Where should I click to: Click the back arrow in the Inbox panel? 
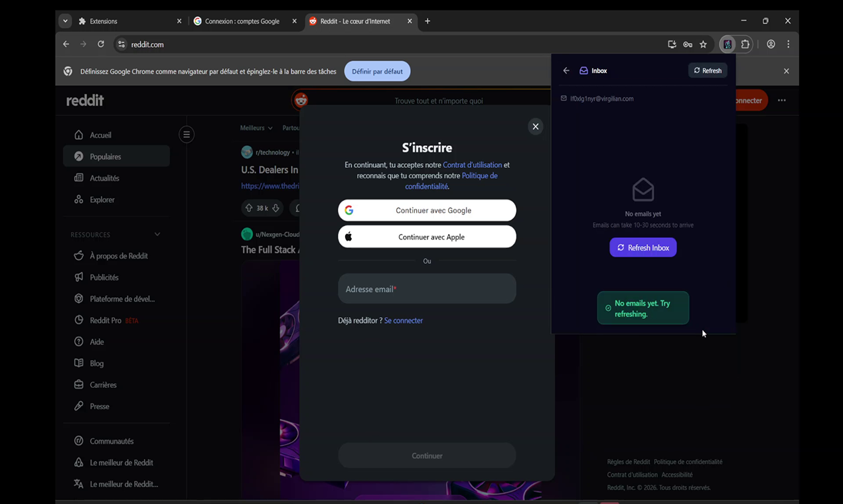(x=566, y=70)
